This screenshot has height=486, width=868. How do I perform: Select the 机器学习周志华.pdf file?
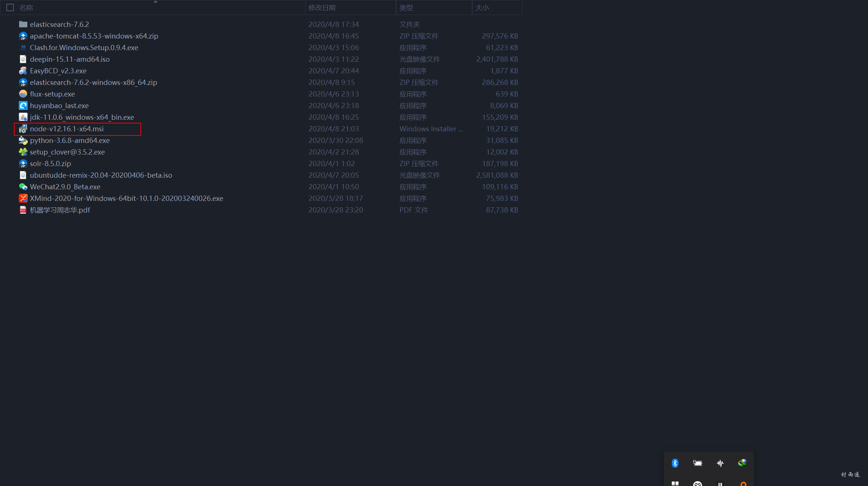tap(60, 210)
